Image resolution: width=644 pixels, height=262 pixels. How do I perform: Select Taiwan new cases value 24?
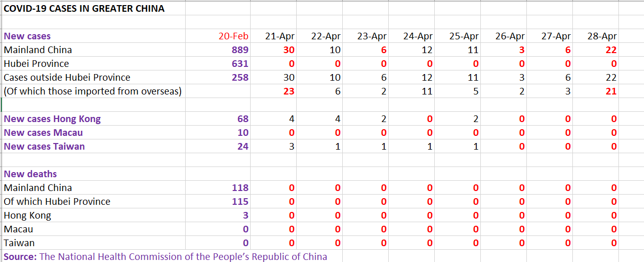pyautogui.click(x=242, y=147)
